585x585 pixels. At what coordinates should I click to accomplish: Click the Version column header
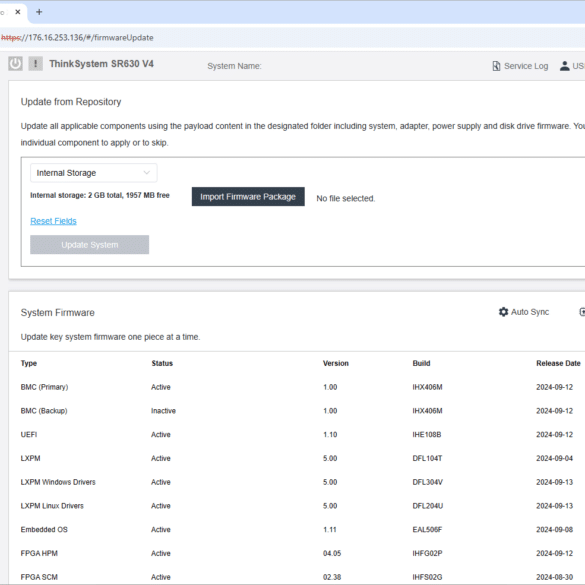pos(335,363)
